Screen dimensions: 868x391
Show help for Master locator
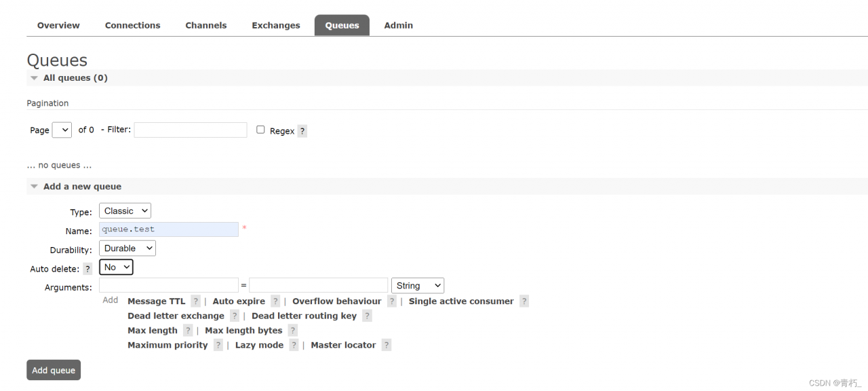click(x=386, y=345)
